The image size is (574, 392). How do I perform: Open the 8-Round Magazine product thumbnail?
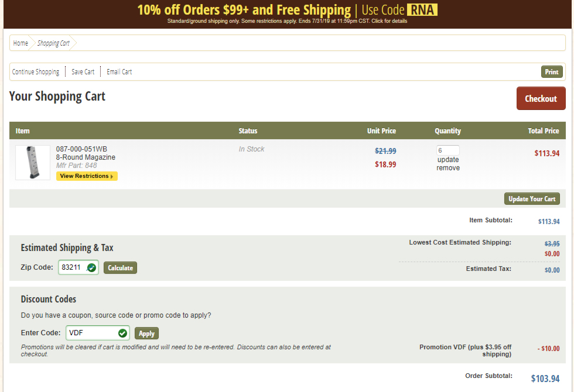point(33,163)
